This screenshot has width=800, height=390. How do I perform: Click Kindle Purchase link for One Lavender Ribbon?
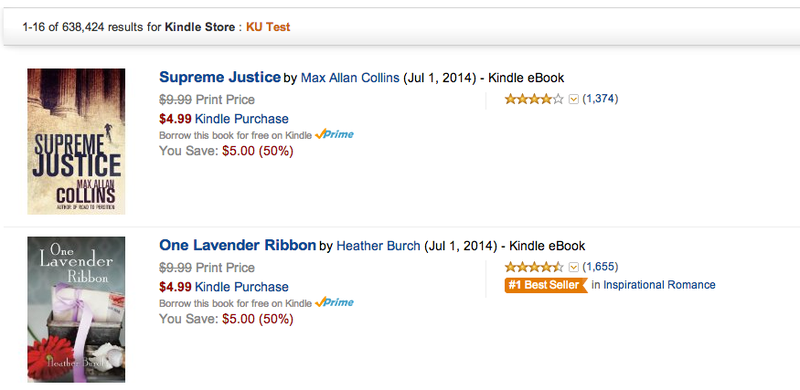242,287
